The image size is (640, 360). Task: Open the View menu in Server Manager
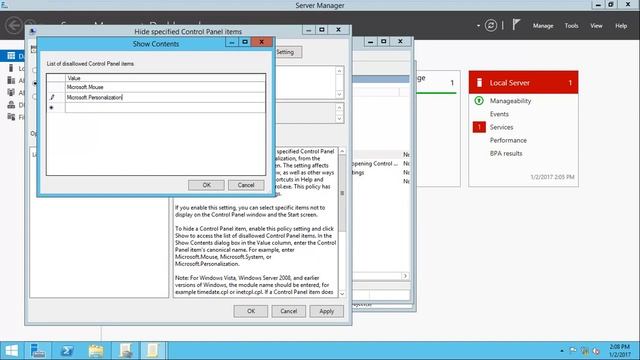tap(596, 26)
